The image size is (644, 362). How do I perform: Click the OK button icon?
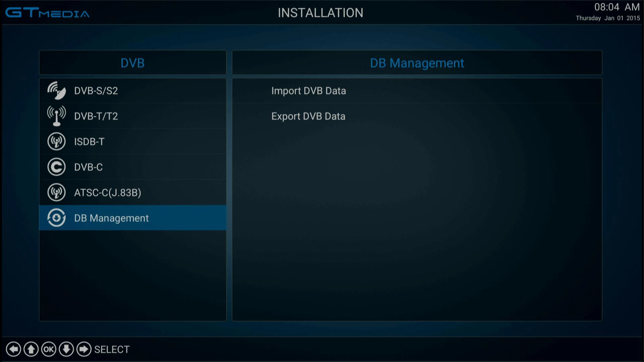pos(49,349)
